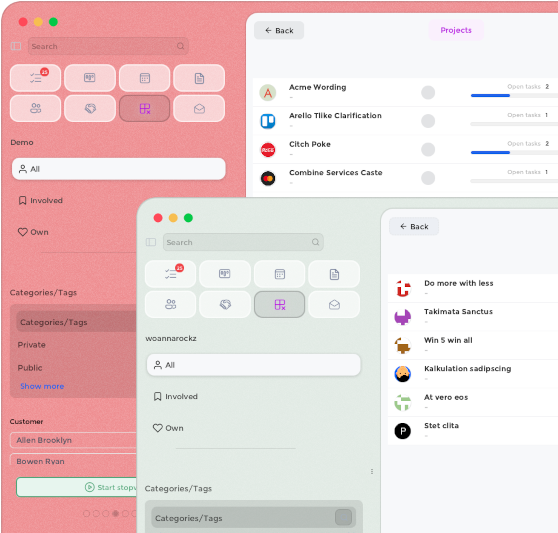
Task: Click Arello Tlike Clarification progress bar
Action: click(514, 124)
